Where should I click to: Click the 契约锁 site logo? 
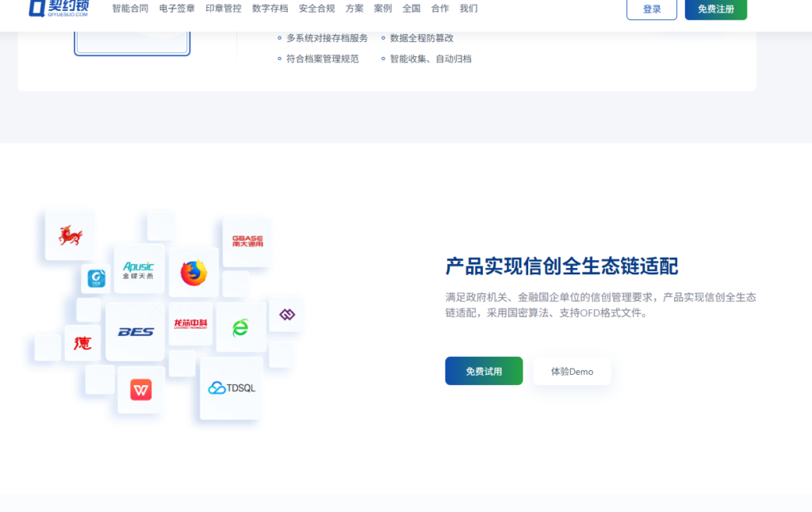59,8
